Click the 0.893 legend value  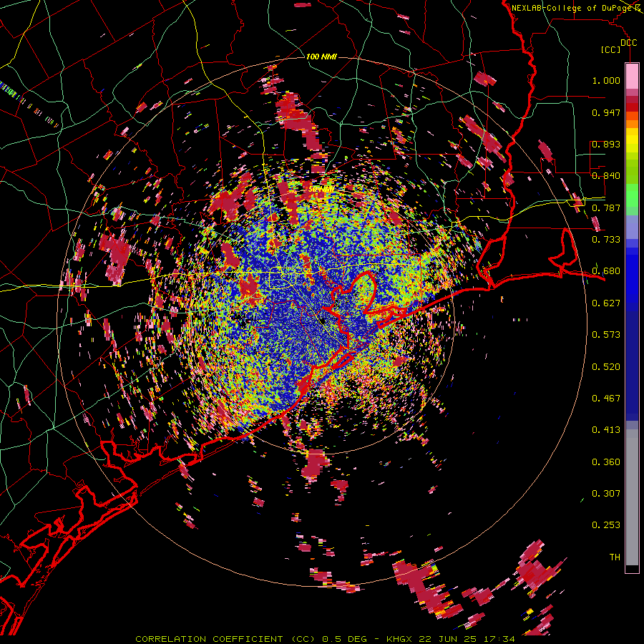click(606, 144)
